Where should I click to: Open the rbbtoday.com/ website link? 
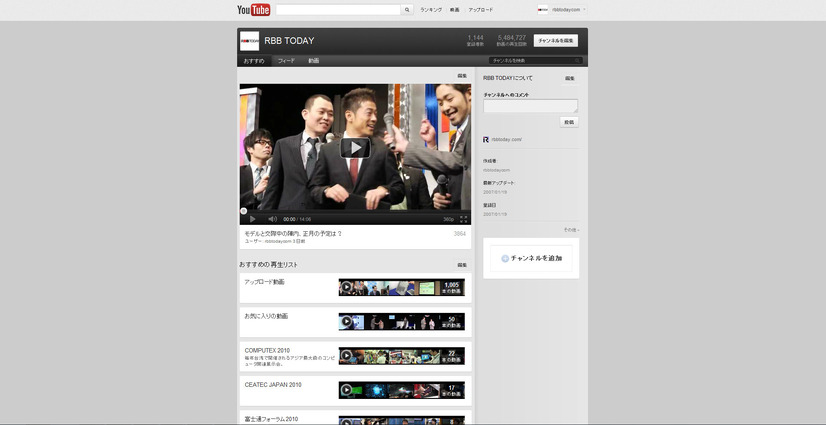click(507, 140)
